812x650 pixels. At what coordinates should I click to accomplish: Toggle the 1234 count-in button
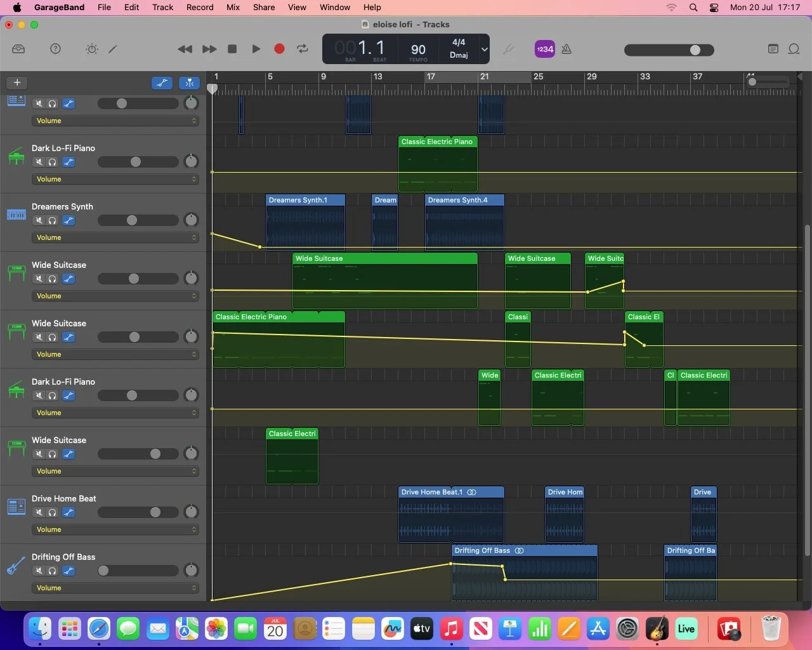coord(545,49)
